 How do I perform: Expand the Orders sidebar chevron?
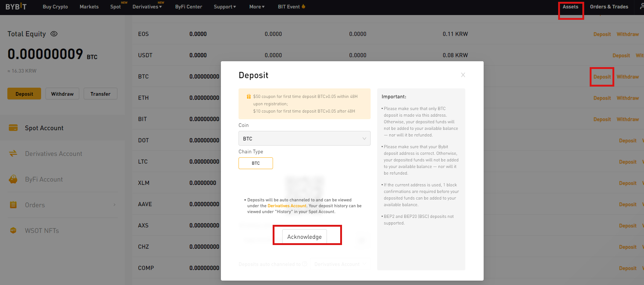click(114, 205)
